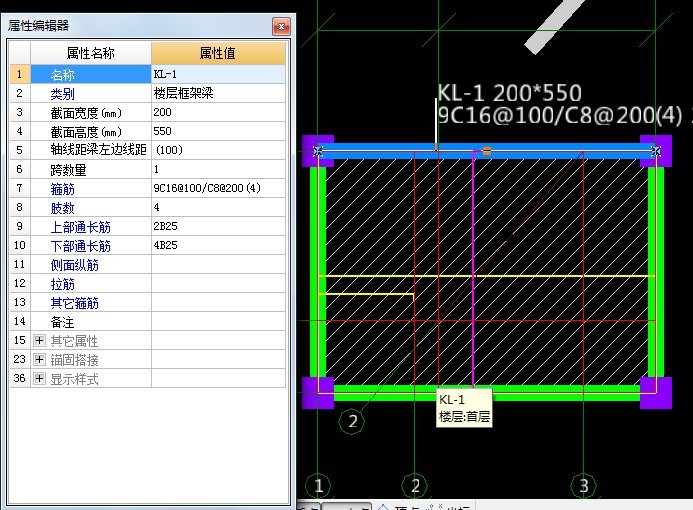Viewport: 693px width, 510px height.
Task: Click row number 1 header cell
Action: (x=20, y=74)
